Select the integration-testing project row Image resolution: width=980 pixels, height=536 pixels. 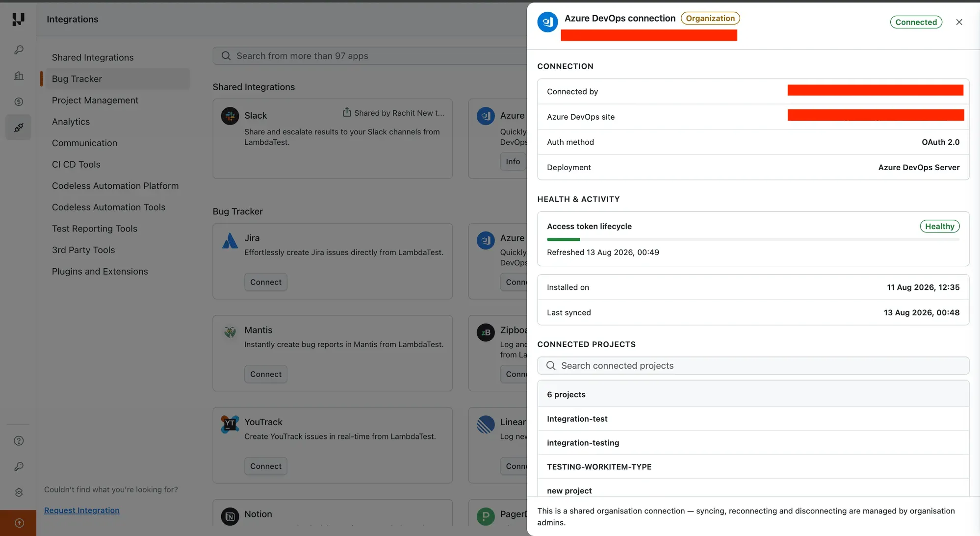(753, 443)
